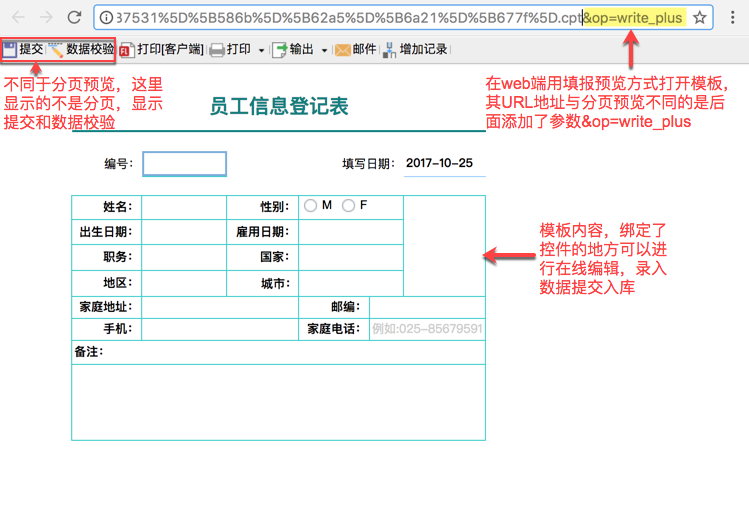749x508 pixels.
Task: Click the 输出 export icon
Action: point(279,50)
